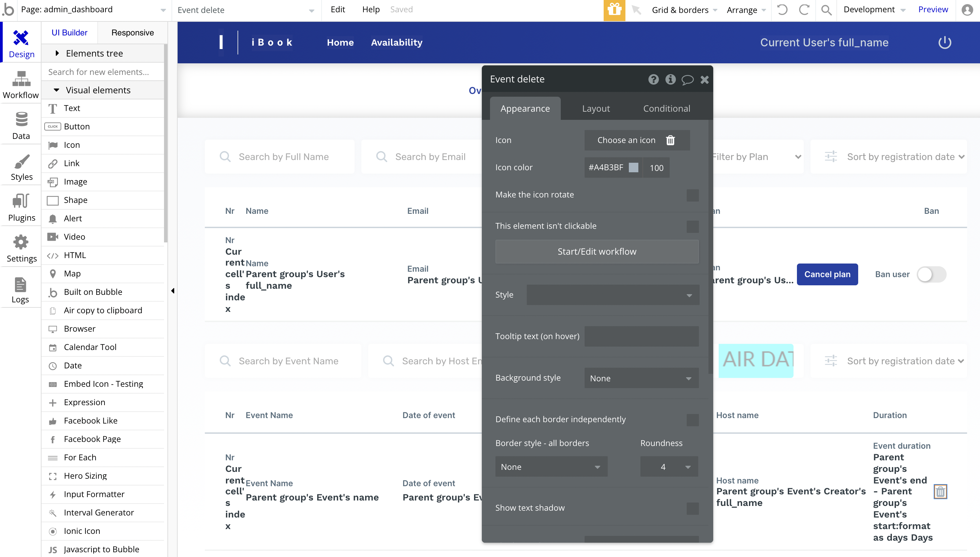The height and width of the screenshot is (557, 980).
Task: Click the icon color swatch
Action: pyautogui.click(x=633, y=168)
